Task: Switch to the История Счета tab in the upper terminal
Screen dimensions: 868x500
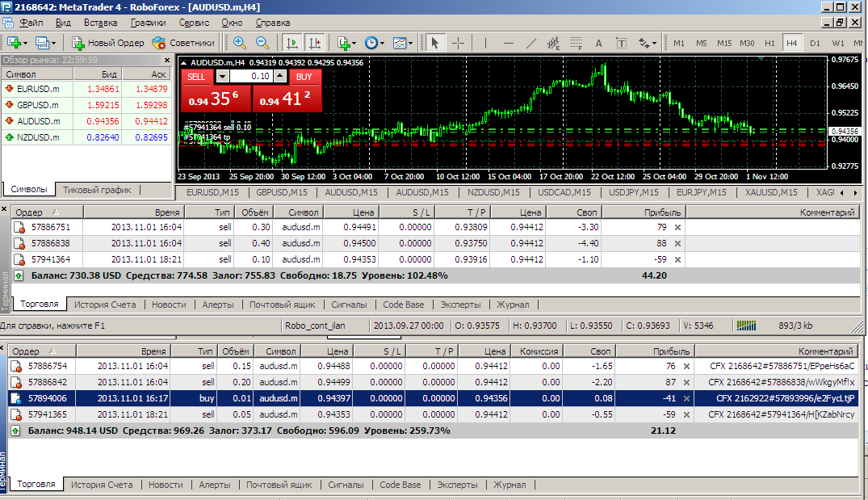Action: pos(104,305)
